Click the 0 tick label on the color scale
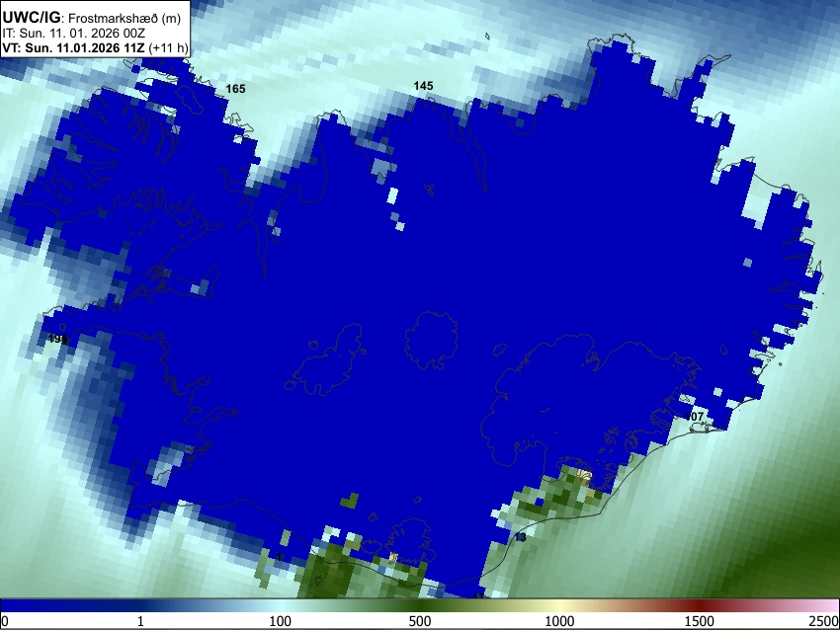The height and width of the screenshot is (630, 840). click(x=5, y=621)
